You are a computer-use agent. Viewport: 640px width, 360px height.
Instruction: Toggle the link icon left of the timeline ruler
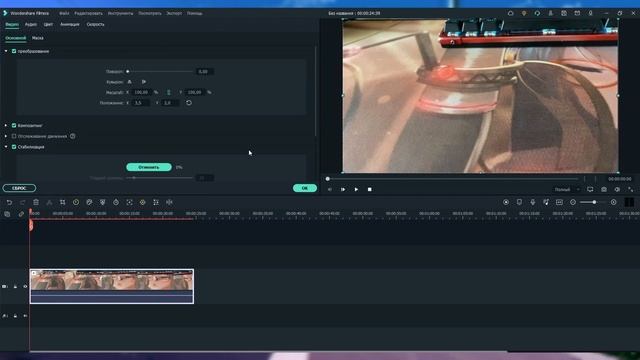21,214
